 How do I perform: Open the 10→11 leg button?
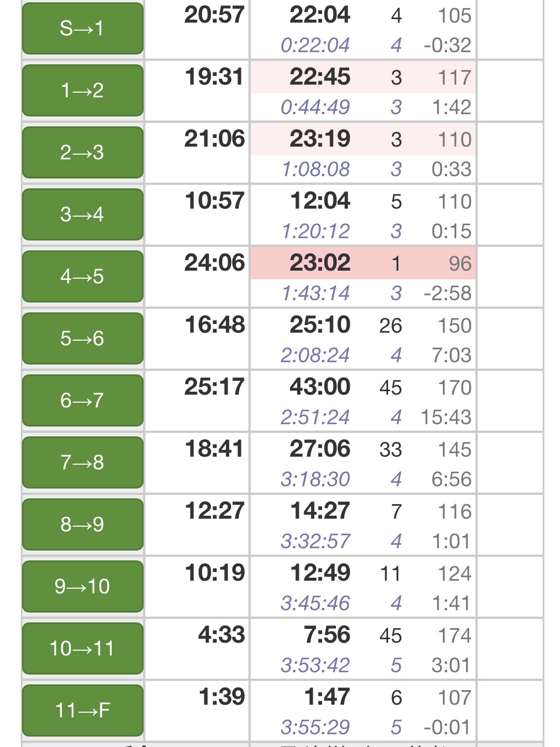point(82,648)
